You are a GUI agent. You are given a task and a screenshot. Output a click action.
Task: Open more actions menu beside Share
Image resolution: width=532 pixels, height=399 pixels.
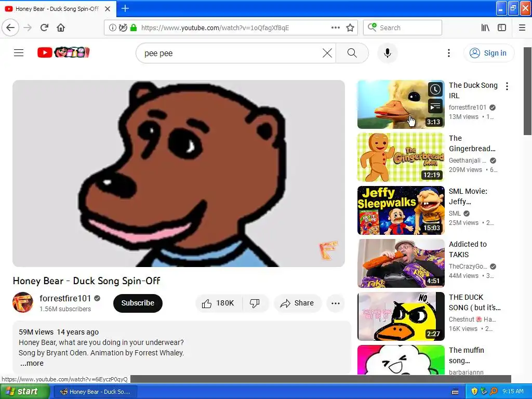tap(336, 303)
